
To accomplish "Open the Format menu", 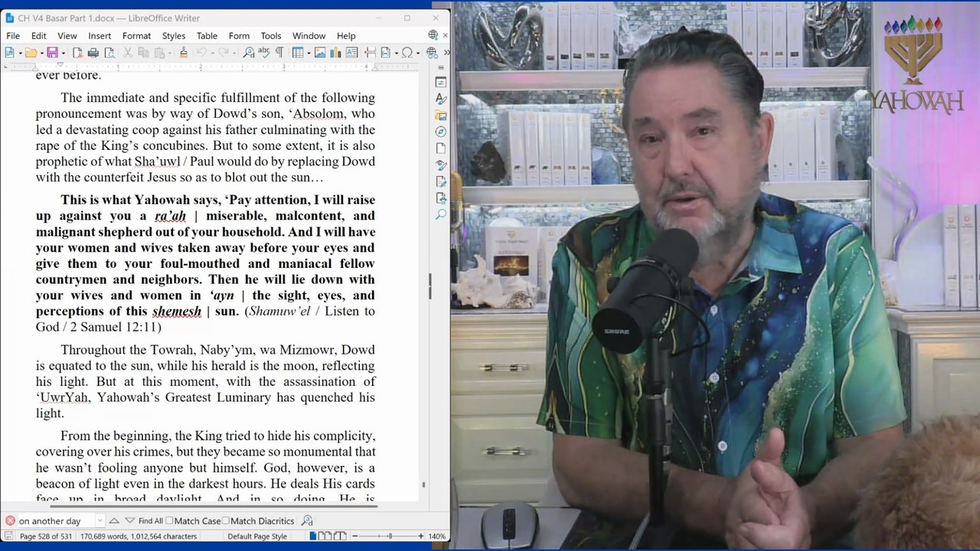I will click(x=136, y=36).
